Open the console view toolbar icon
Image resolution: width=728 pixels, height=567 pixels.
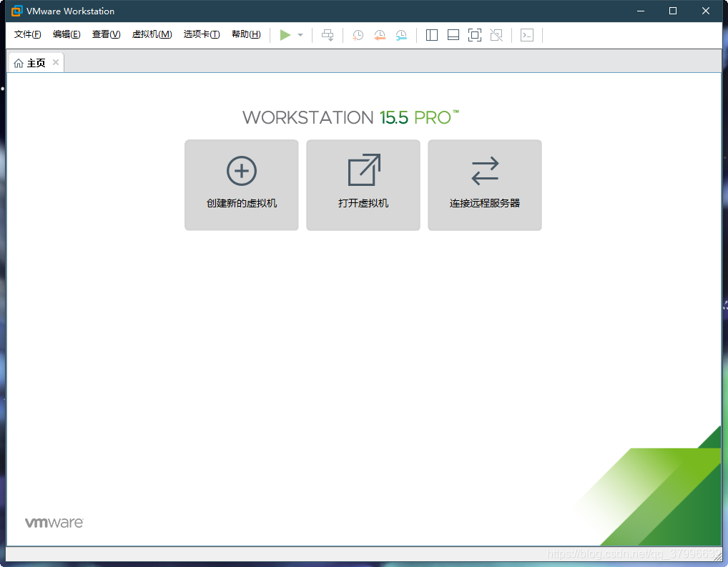[527, 35]
